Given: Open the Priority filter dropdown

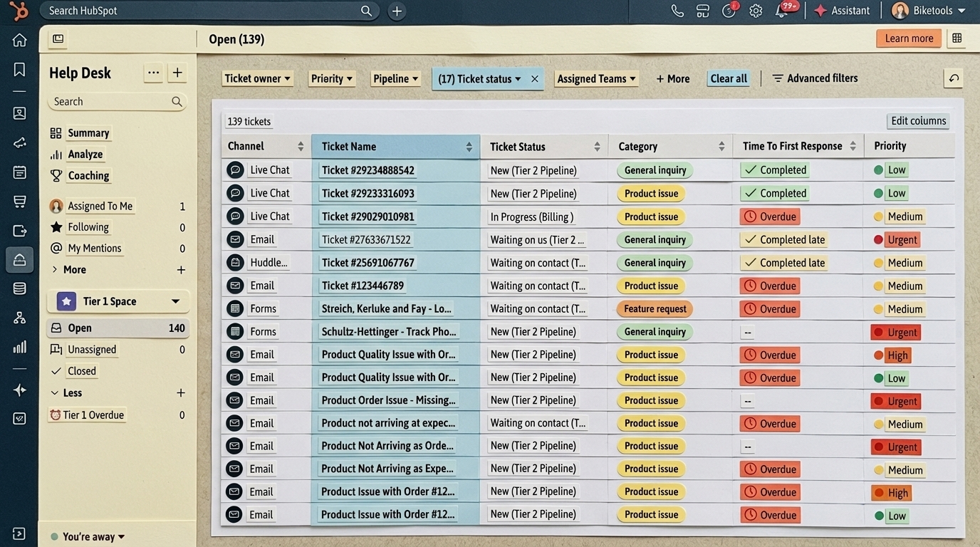Looking at the screenshot, I should coord(332,78).
